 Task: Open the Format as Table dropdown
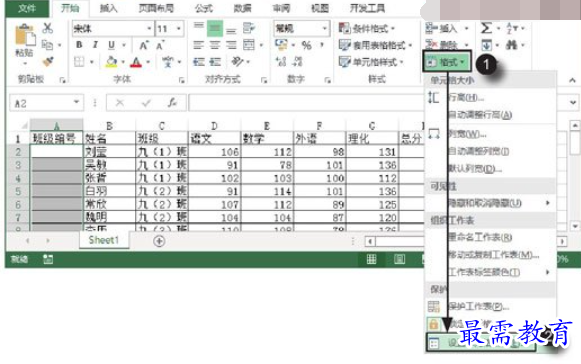click(x=375, y=45)
